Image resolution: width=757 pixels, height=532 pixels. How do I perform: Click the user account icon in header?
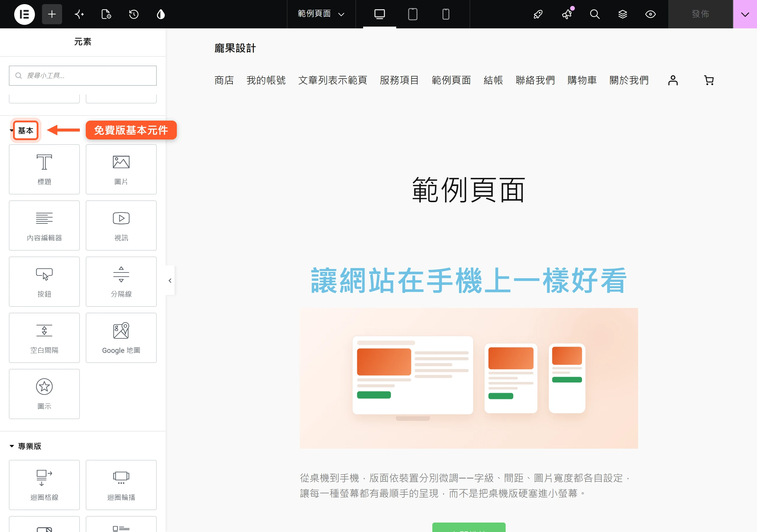point(673,80)
